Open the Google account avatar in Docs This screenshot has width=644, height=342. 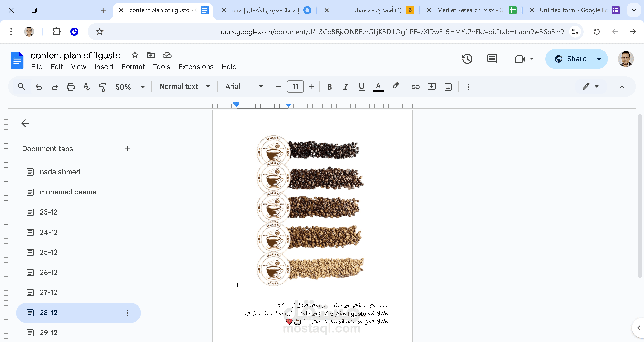pos(626,59)
